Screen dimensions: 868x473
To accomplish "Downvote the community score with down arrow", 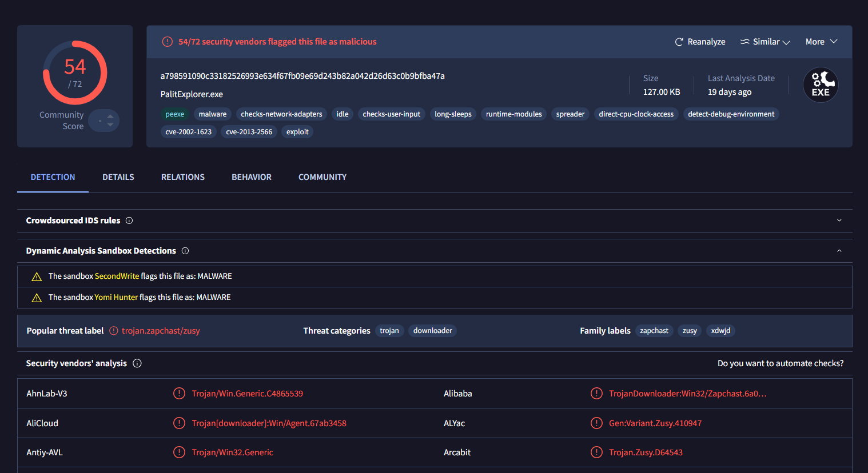I will click(110, 125).
